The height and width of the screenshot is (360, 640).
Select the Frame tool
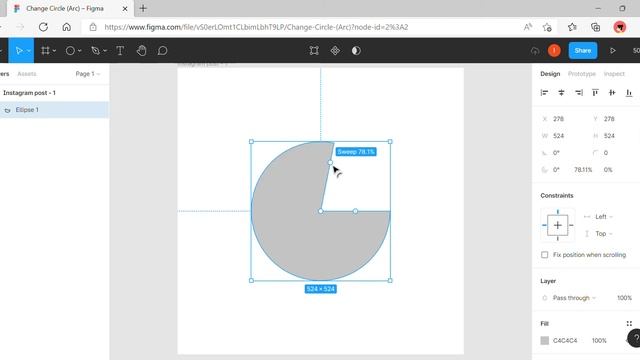tap(45, 51)
